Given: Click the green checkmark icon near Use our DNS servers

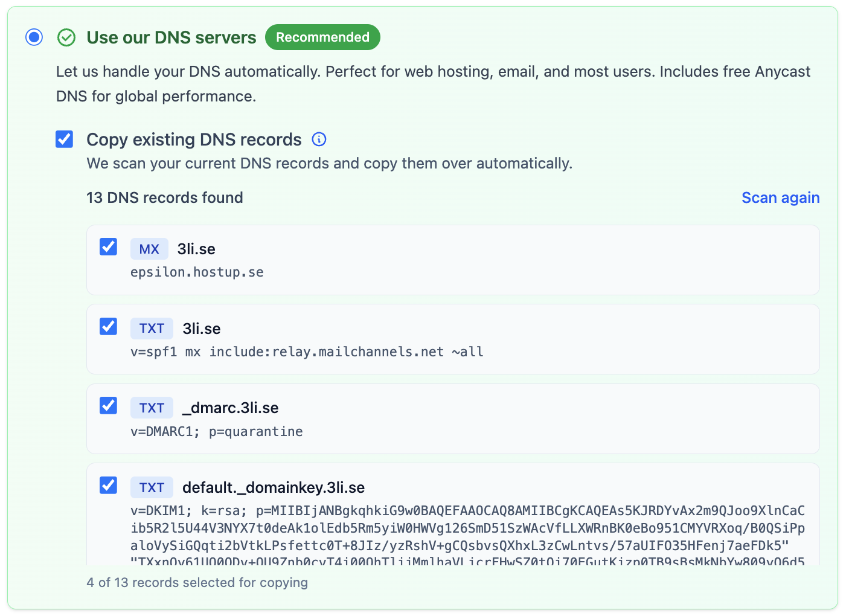Looking at the screenshot, I should 66,37.
